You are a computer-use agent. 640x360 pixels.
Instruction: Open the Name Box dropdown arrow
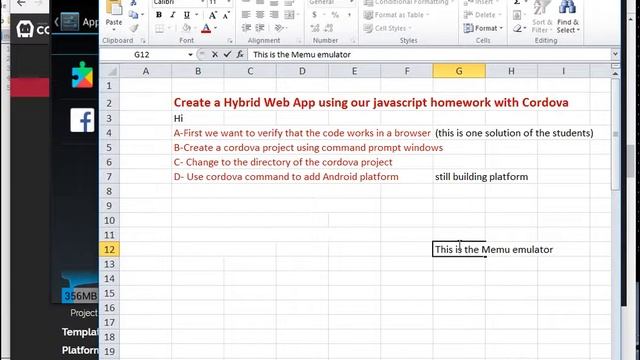point(190,55)
